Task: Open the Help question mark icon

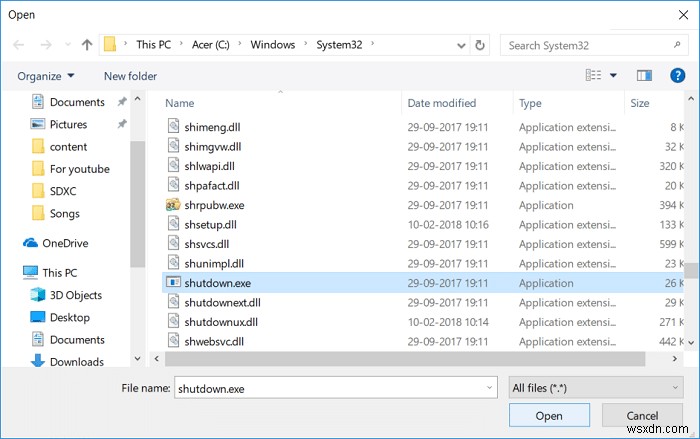Action: (x=677, y=75)
